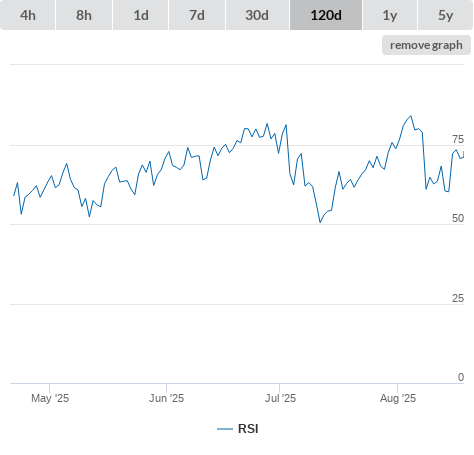Click the Aug '25 axis label
474x455 pixels.
click(x=398, y=398)
